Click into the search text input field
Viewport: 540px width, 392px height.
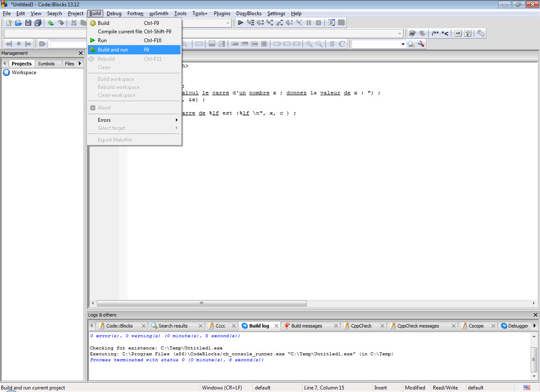pyautogui.click(x=376, y=44)
